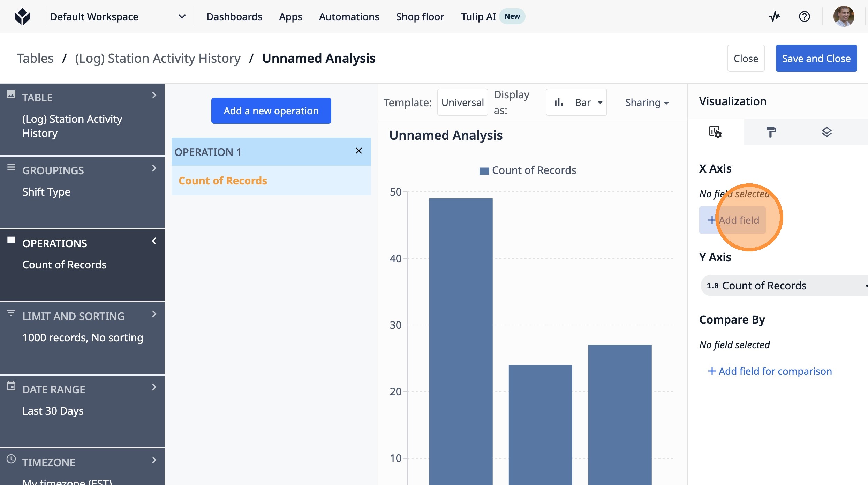
Task: Open the Dashboards menu
Action: [x=234, y=16]
